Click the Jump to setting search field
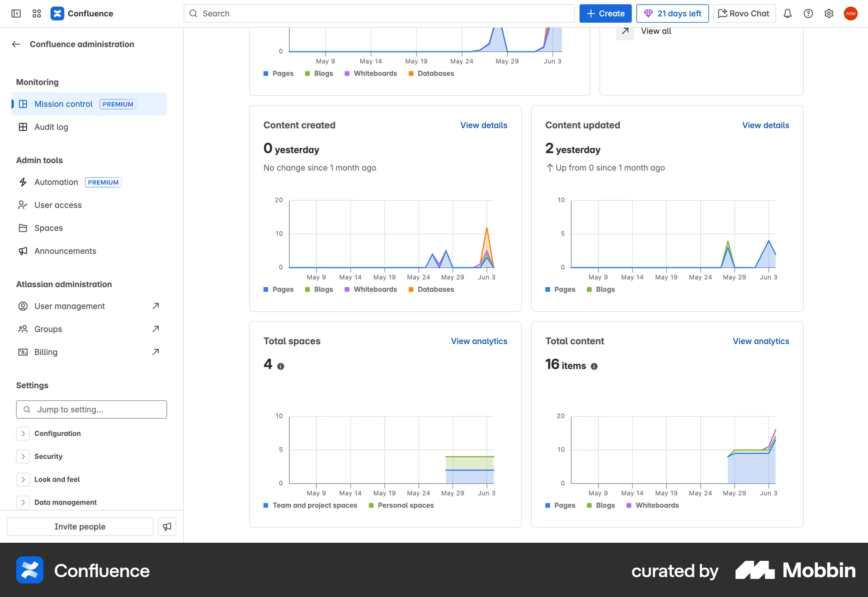 tap(91, 409)
